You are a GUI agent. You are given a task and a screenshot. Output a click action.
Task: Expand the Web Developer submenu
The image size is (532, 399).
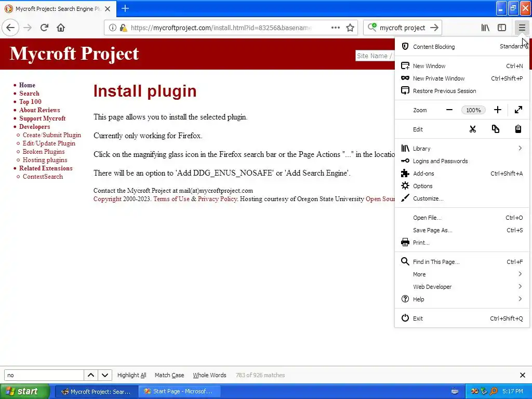462,287
